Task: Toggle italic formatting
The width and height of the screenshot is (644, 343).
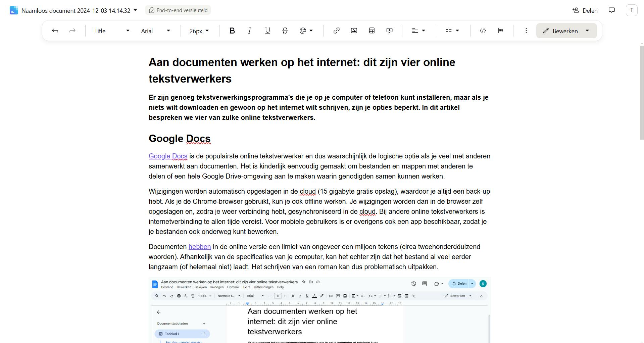Action: coord(249,31)
